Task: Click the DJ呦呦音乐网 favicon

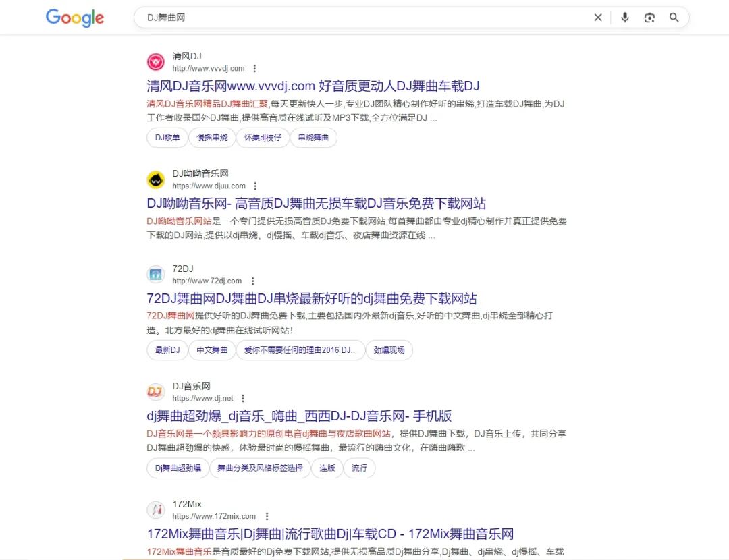Action: coord(156,179)
